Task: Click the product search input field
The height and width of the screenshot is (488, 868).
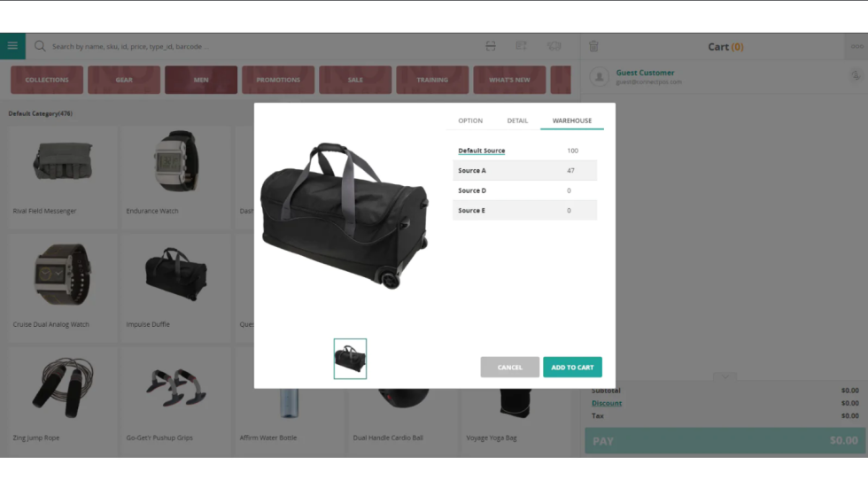Action: (257, 46)
